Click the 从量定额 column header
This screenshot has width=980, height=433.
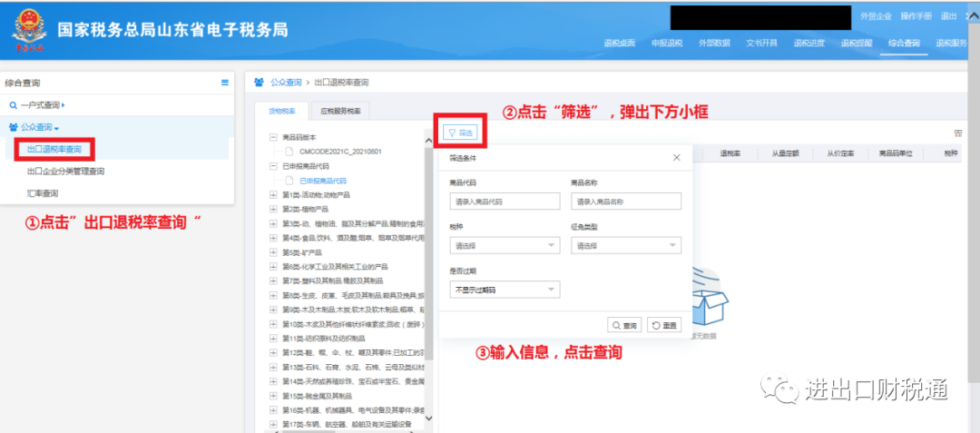(x=786, y=153)
